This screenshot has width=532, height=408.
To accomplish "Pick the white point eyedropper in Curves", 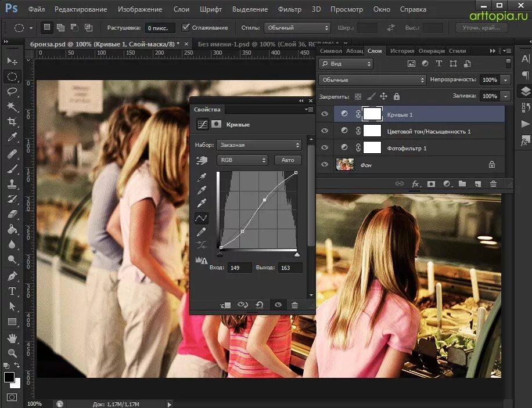I will click(202, 204).
